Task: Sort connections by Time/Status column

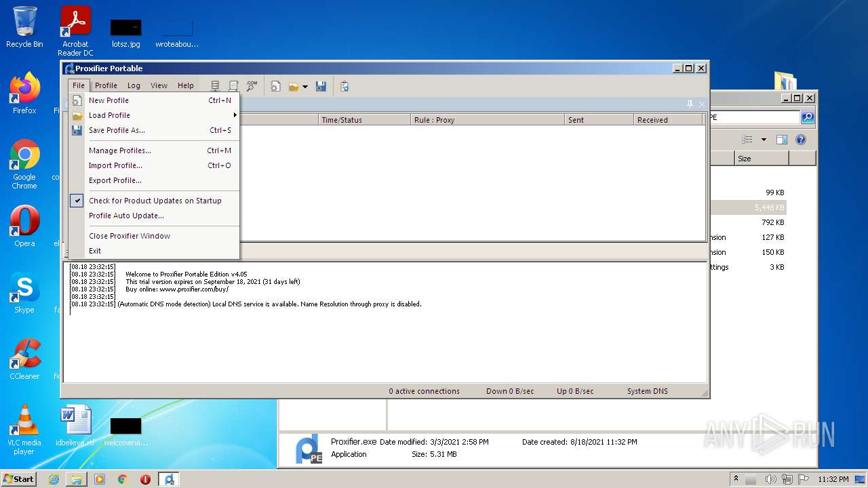Action: (x=365, y=120)
